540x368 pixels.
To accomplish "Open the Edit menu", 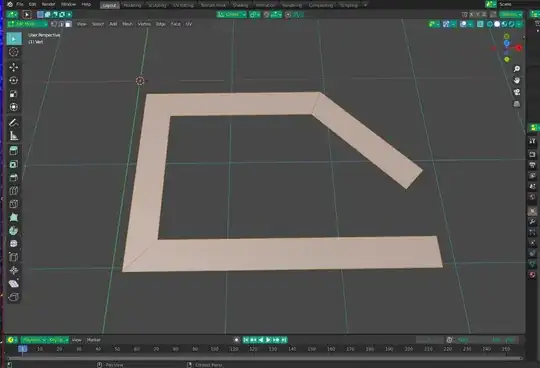I will pyautogui.click(x=32, y=4).
